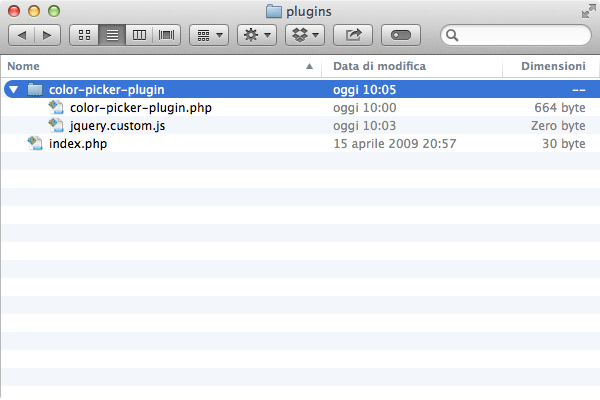Switch to Cover Flow view
The height and width of the screenshot is (400, 600).
tap(166, 35)
